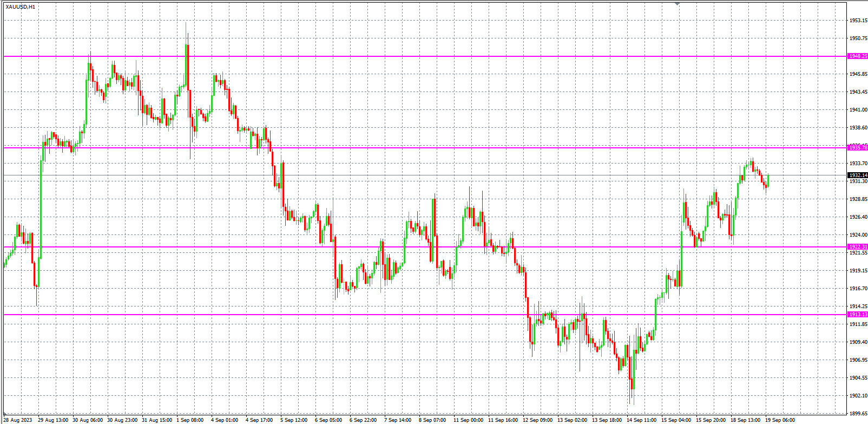Click the 1941.00 price scale label
Viewport: 868px width, 424px height.
pos(858,110)
